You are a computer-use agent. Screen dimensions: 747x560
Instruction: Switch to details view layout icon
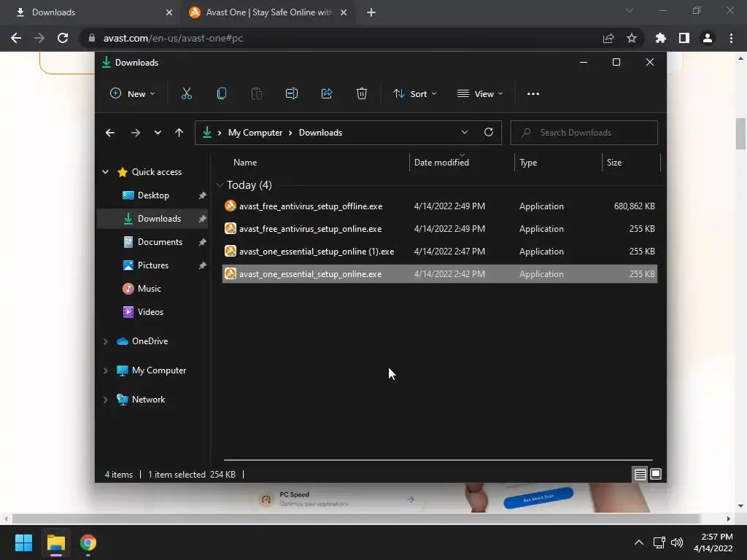pos(640,474)
